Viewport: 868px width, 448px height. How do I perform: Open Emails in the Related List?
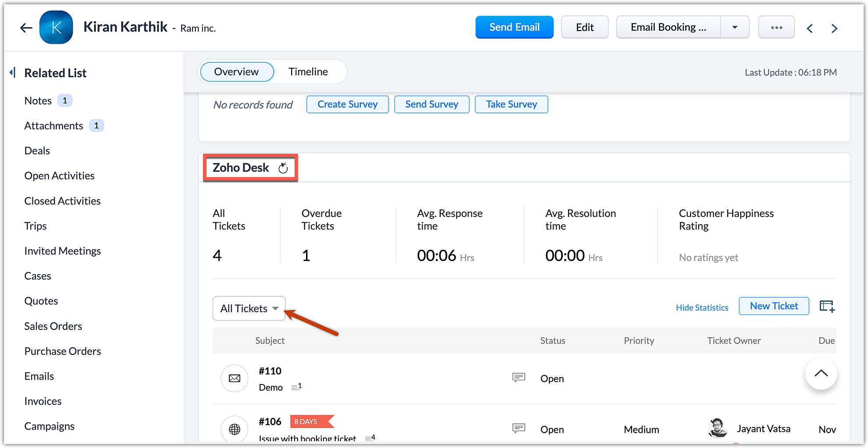tap(39, 376)
